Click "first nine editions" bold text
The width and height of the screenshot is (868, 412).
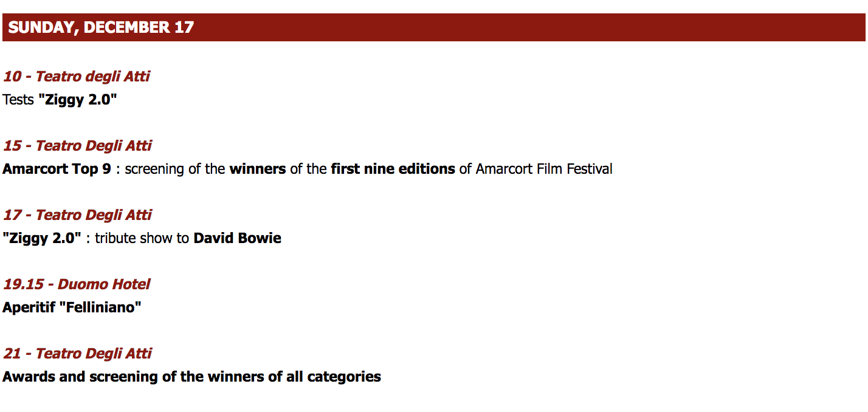click(393, 169)
